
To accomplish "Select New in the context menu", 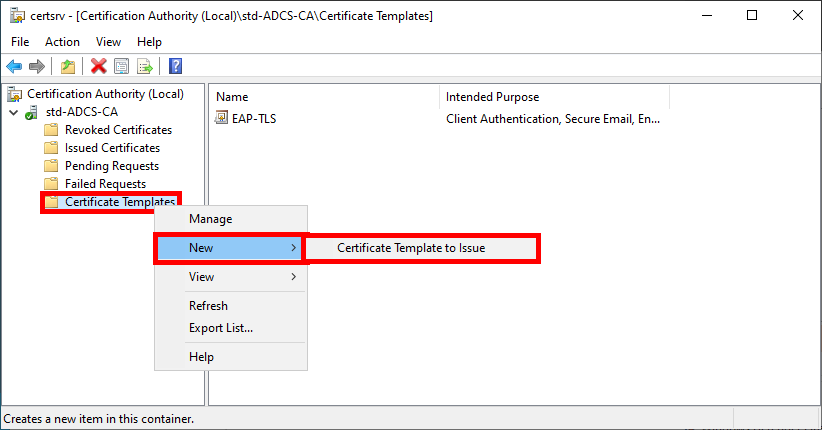I will click(231, 248).
